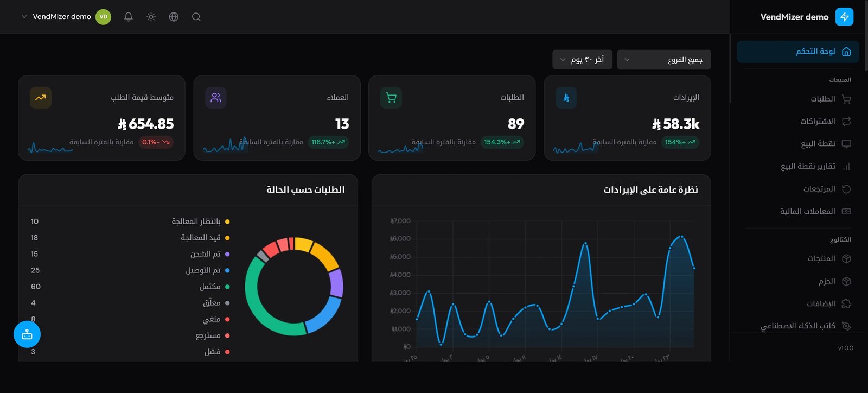Click the bar chart icon beside تقارير نقطة البيع

(x=846, y=167)
